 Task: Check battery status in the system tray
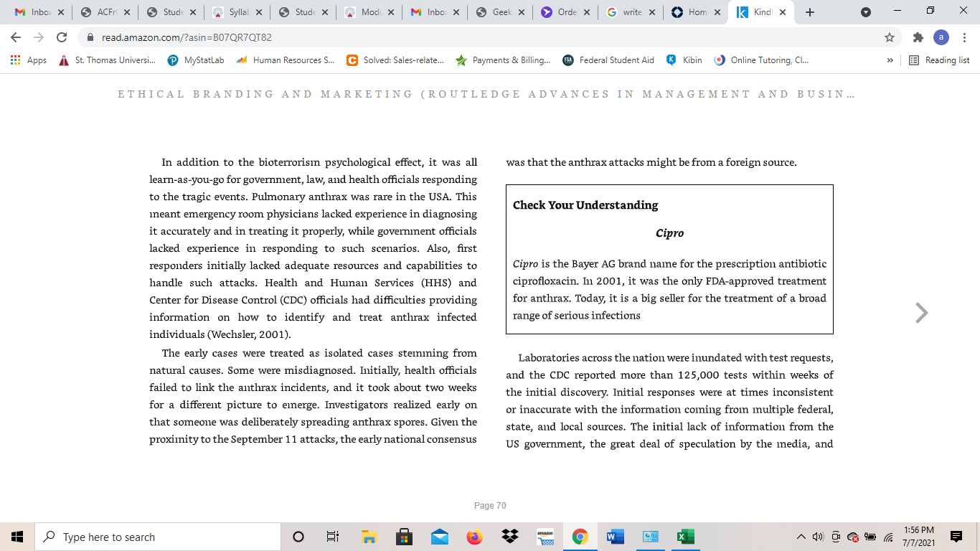coord(870,537)
